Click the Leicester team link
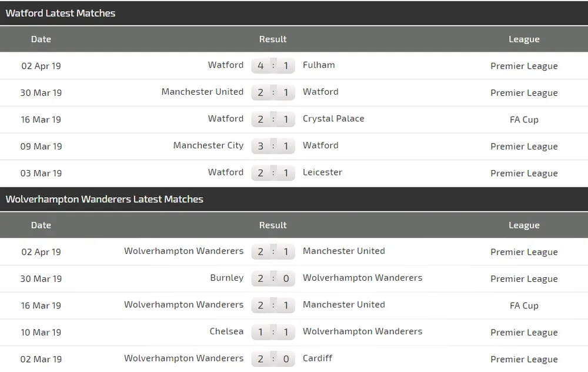The width and height of the screenshot is (588, 372). 322,172
